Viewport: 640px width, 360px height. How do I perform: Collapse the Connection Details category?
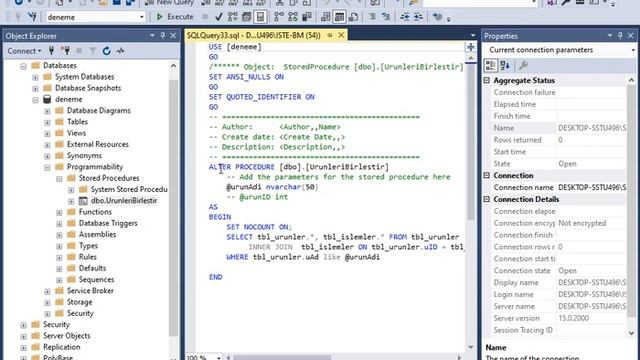[x=487, y=199]
